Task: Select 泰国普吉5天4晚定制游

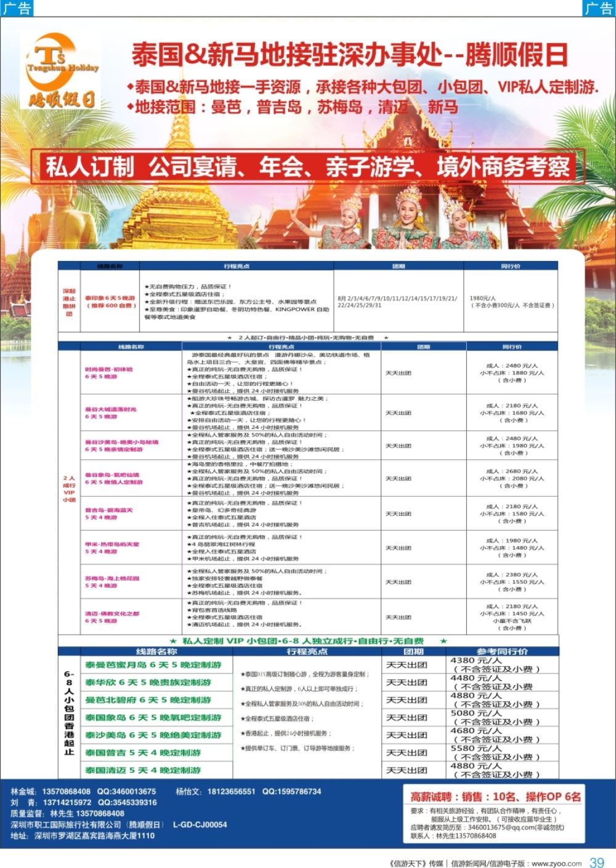Action: [x=143, y=752]
